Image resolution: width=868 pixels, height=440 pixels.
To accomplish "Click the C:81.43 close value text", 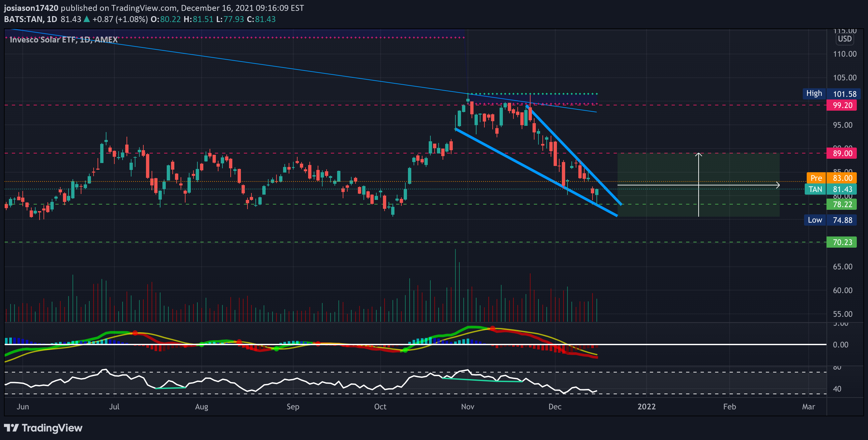I will [261, 19].
